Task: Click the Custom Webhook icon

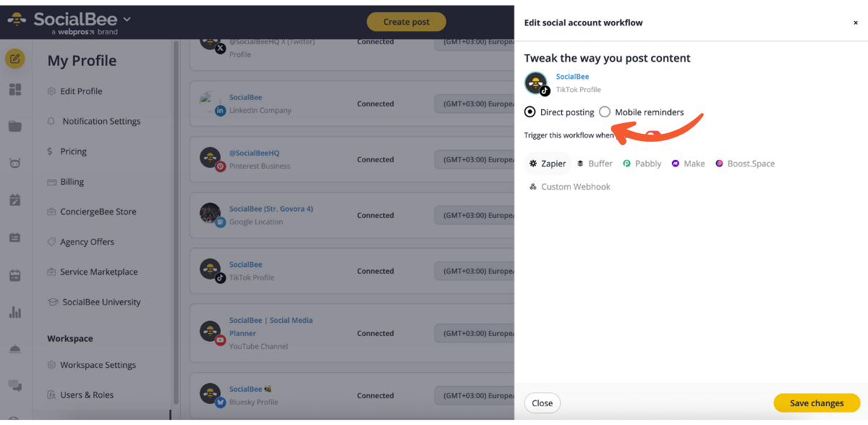Action: pos(533,187)
